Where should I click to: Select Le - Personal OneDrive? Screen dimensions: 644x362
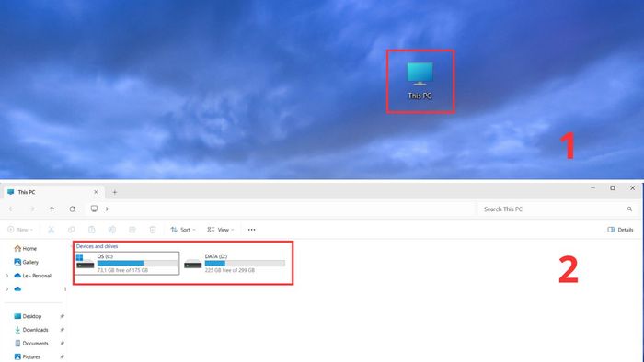(x=32, y=276)
